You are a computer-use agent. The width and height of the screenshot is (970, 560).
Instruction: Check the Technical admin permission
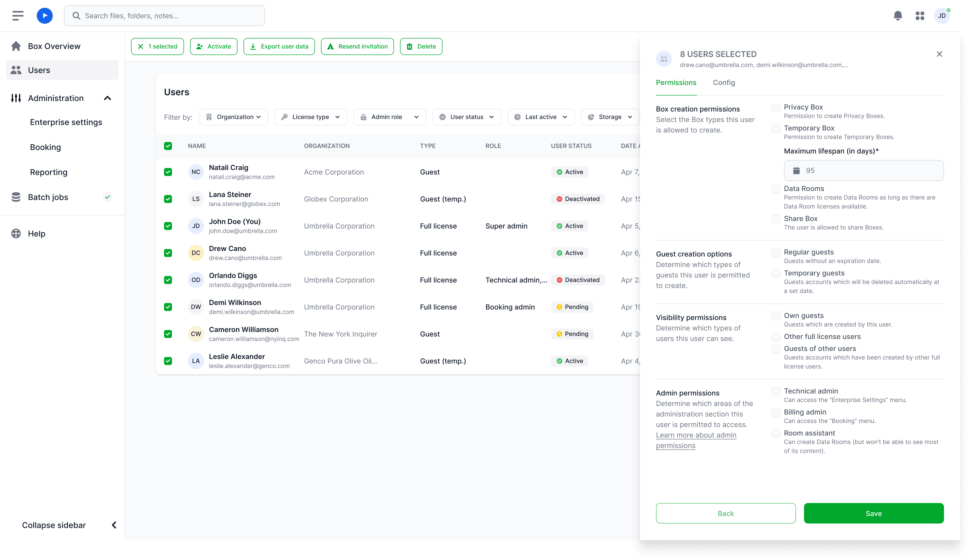coord(776,391)
